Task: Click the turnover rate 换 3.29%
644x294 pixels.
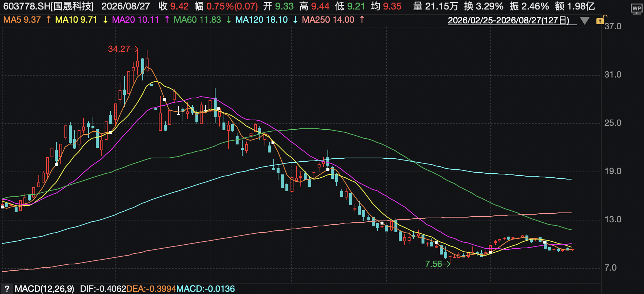Action: pyautogui.click(x=483, y=7)
